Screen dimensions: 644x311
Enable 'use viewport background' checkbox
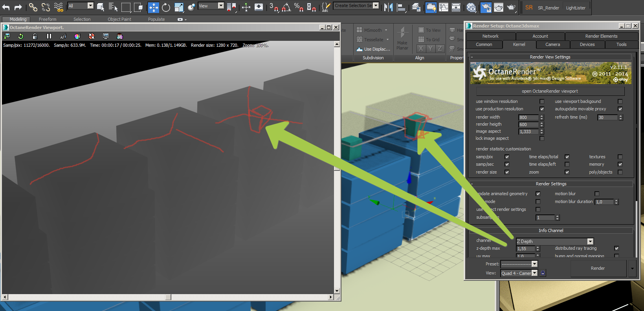(620, 101)
